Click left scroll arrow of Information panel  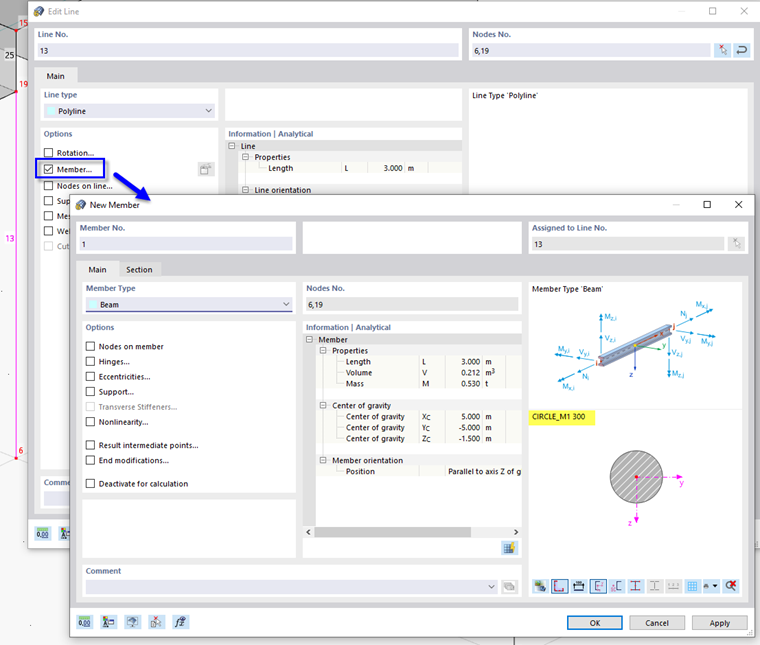pyautogui.click(x=309, y=532)
